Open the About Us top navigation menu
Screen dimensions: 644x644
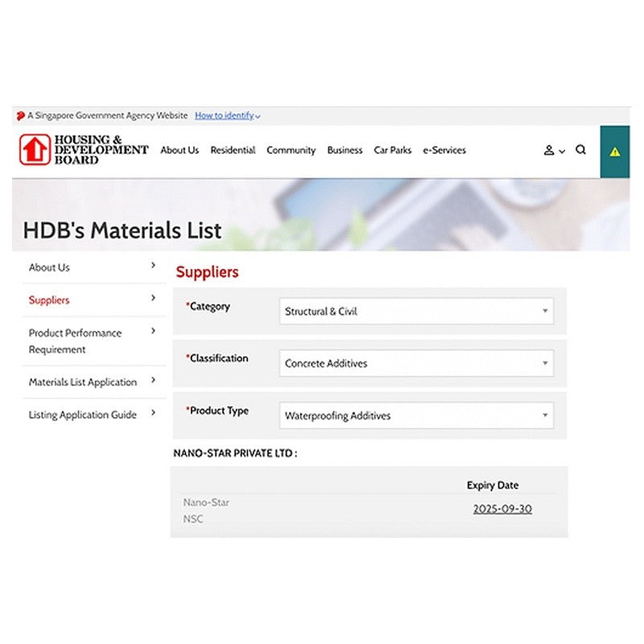[180, 151]
